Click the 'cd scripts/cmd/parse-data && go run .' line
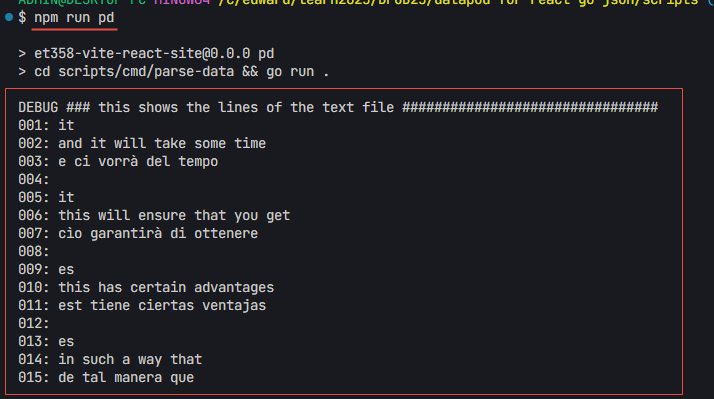This screenshot has height=399, width=714. pyautogui.click(x=173, y=72)
